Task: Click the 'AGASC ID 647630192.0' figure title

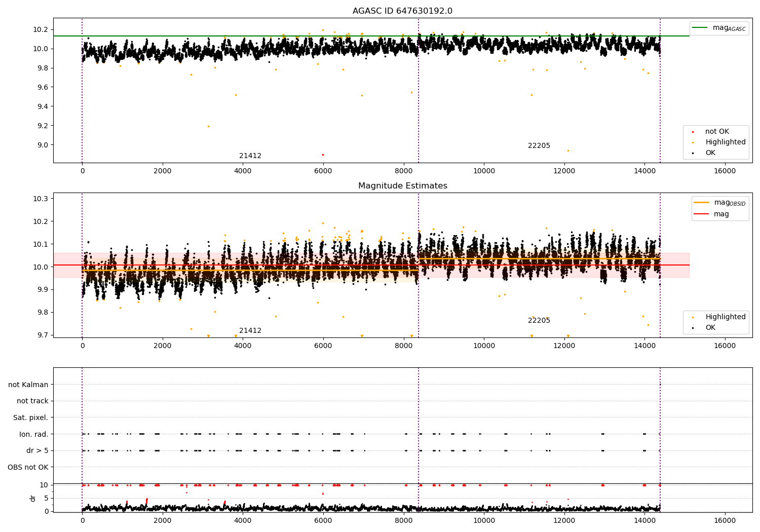Action: click(x=402, y=11)
